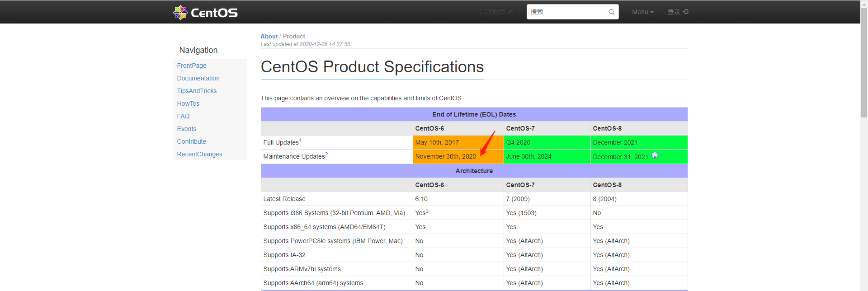Click the blue asterisk after December 31, 2021
868x291 pixels.
(661, 155)
